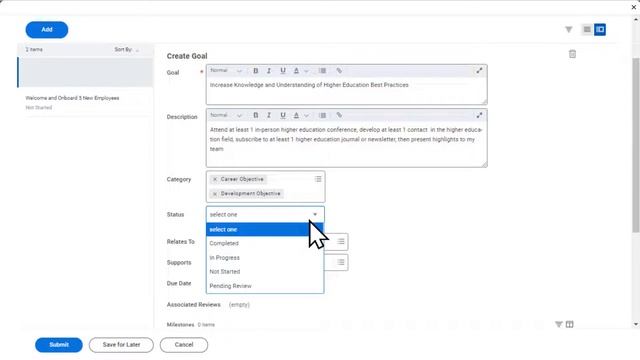The height and width of the screenshot is (360, 640).
Task: Remove Career Objective category tag
Action: 215,179
